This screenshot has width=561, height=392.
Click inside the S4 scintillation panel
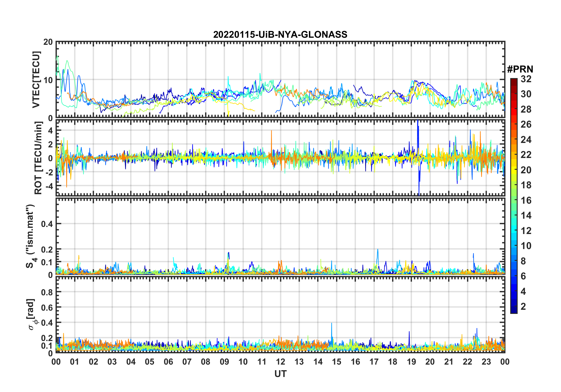click(280, 236)
